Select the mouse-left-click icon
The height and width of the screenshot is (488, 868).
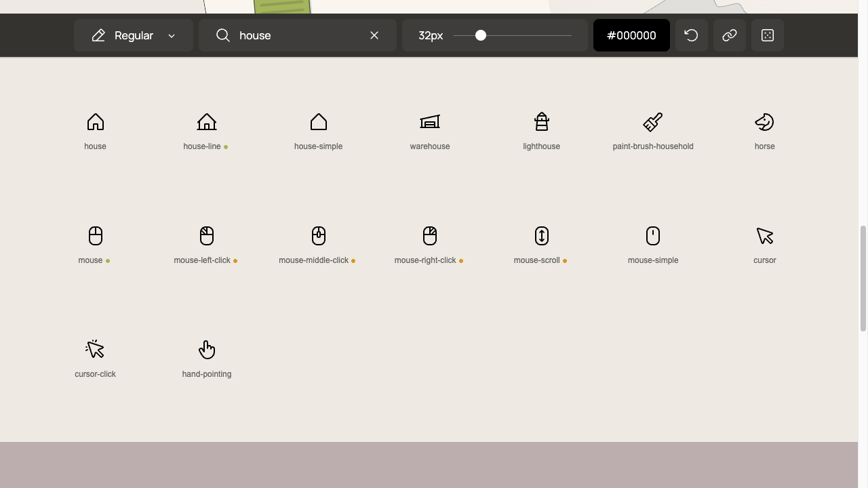pyautogui.click(x=207, y=236)
